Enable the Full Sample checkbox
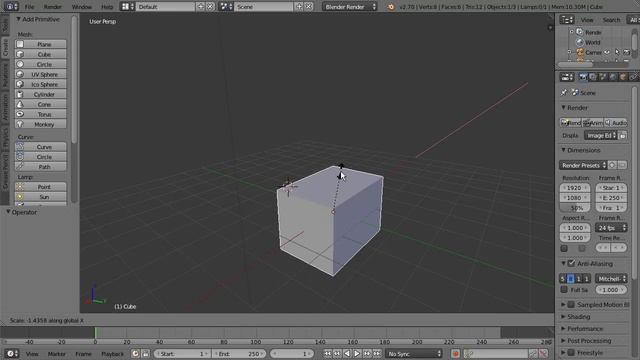Image resolution: width=640 pixels, height=360 pixels. 564,289
